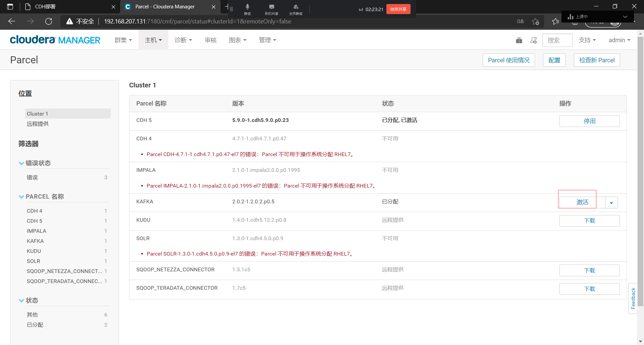Image resolution: width=644 pixels, height=345 pixels.
Task: Click the not-secure warning triangle icon
Action: tap(69, 21)
